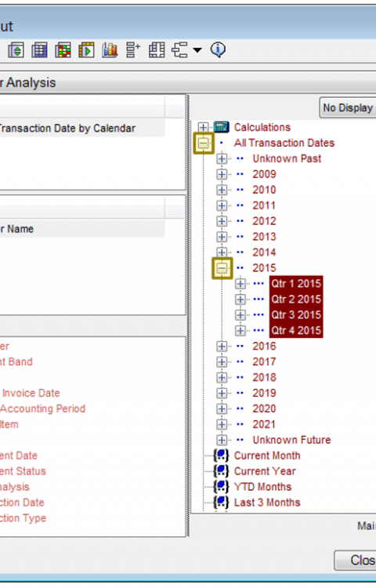Collapse the All Transaction Dates node

click(204, 143)
